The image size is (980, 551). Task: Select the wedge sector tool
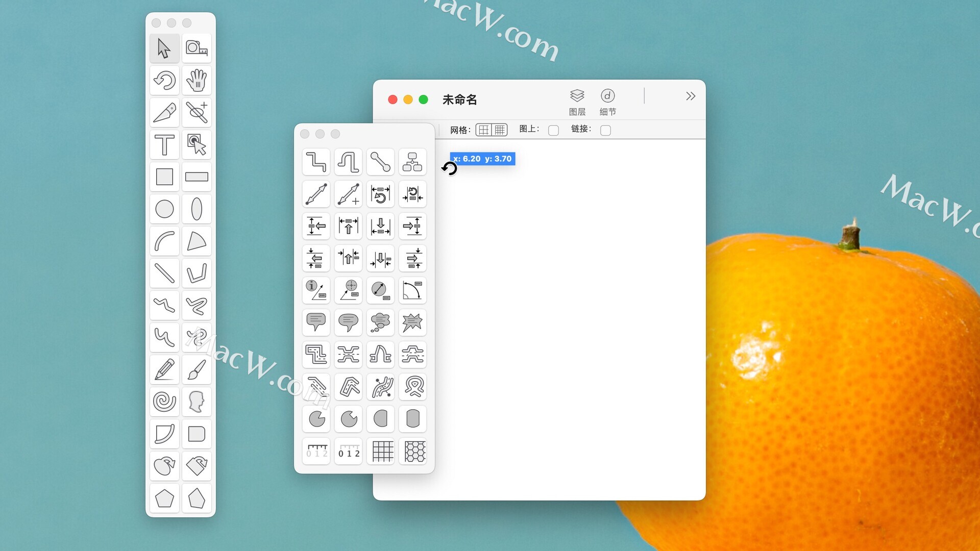[197, 241]
